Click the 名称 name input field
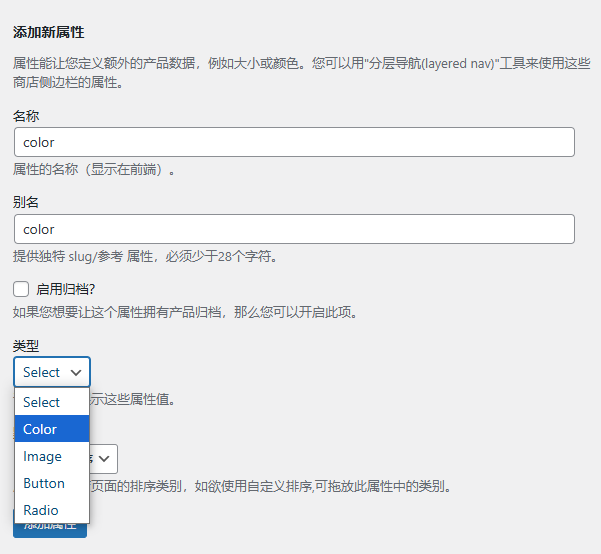This screenshot has height=554, width=601. pos(294,142)
